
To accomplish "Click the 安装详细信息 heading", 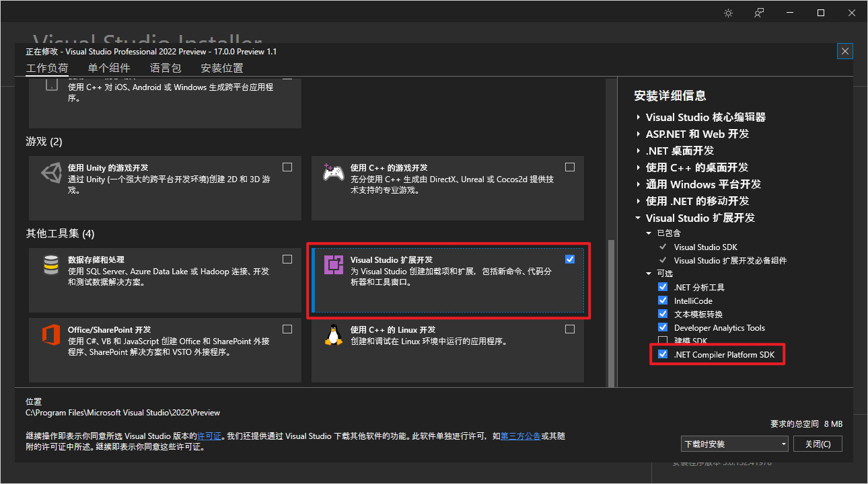I will [x=670, y=96].
